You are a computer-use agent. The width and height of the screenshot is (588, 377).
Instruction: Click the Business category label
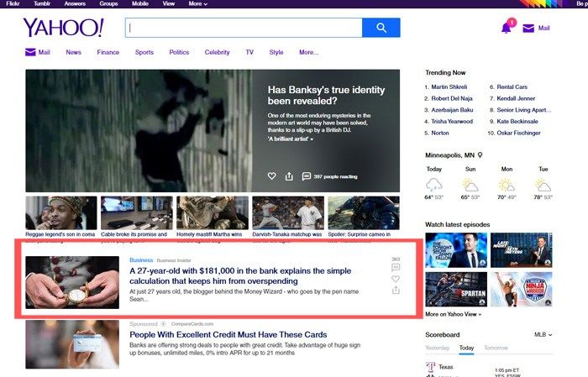pos(141,260)
